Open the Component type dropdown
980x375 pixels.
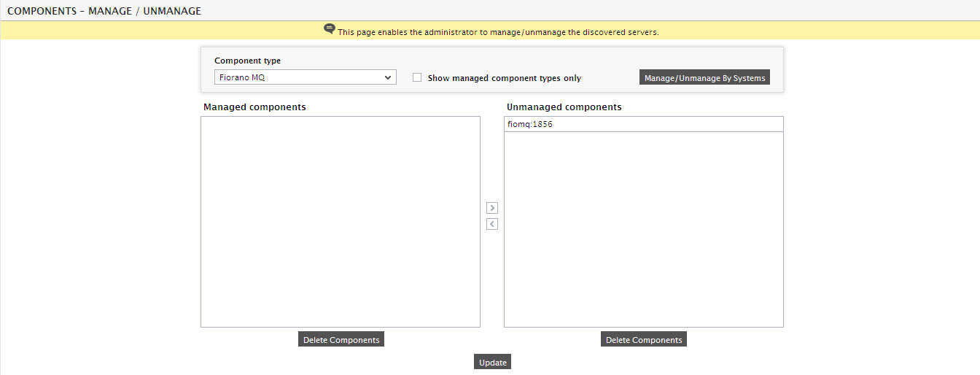pyautogui.click(x=306, y=77)
